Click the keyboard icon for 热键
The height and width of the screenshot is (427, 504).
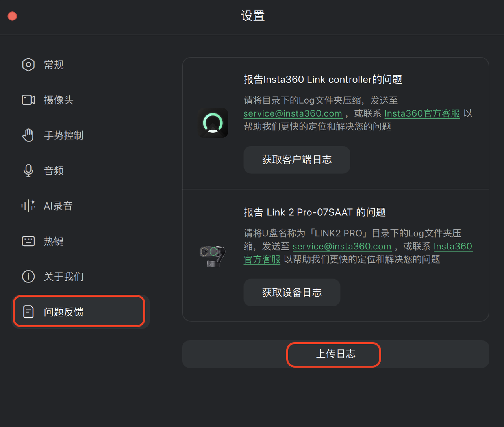click(x=28, y=241)
